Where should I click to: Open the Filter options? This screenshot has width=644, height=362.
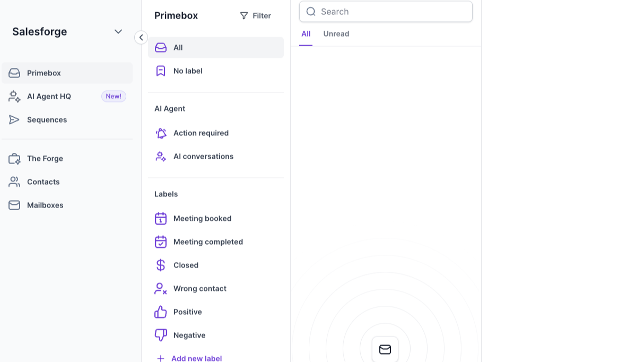[255, 16]
